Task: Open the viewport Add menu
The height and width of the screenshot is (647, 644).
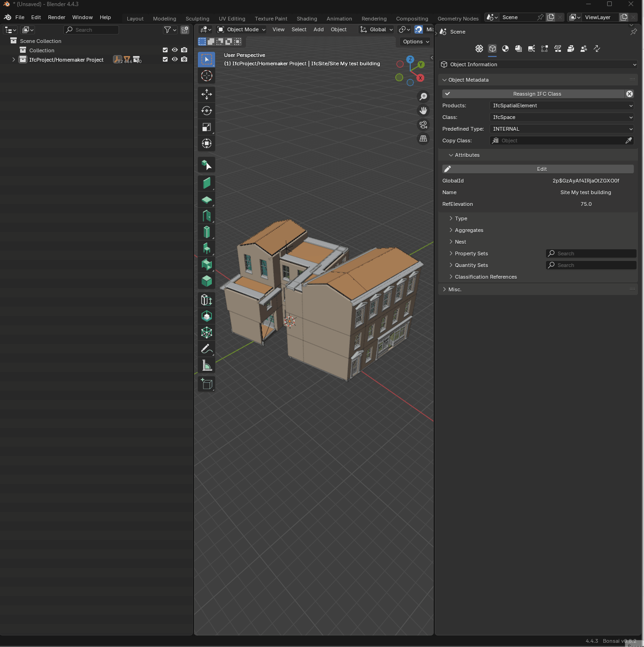Action: tap(319, 29)
